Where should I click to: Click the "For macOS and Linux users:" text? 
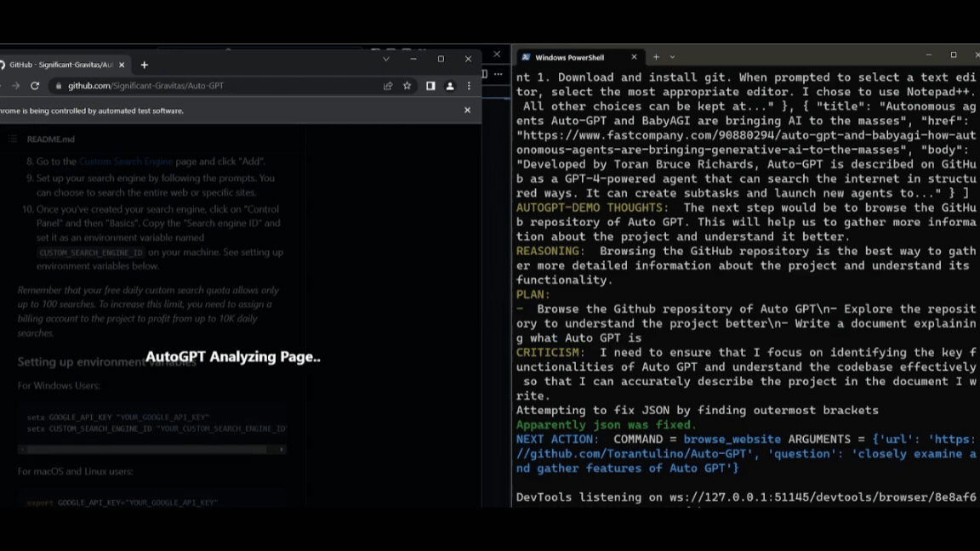coord(75,471)
